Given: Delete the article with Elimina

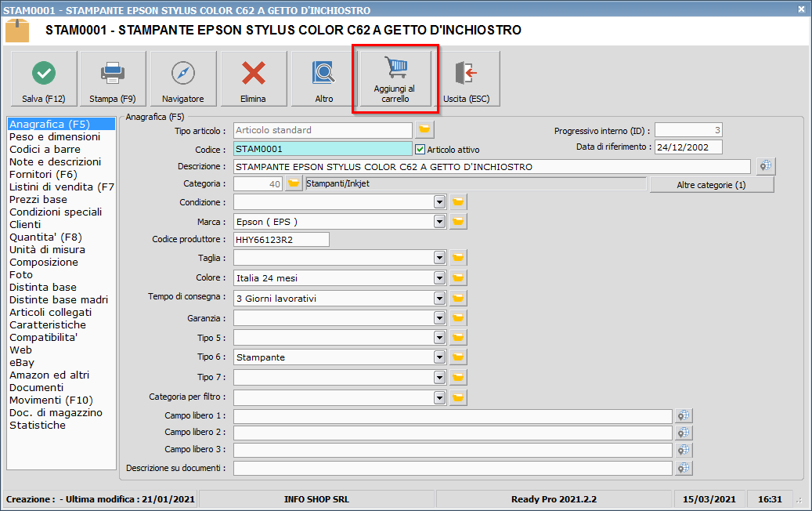Looking at the screenshot, I should click(x=253, y=79).
